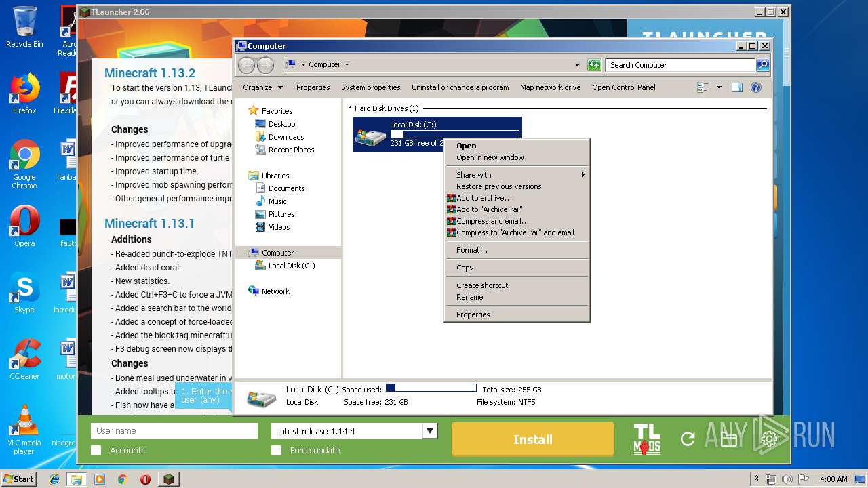Click Open Control Panel button

(x=623, y=87)
